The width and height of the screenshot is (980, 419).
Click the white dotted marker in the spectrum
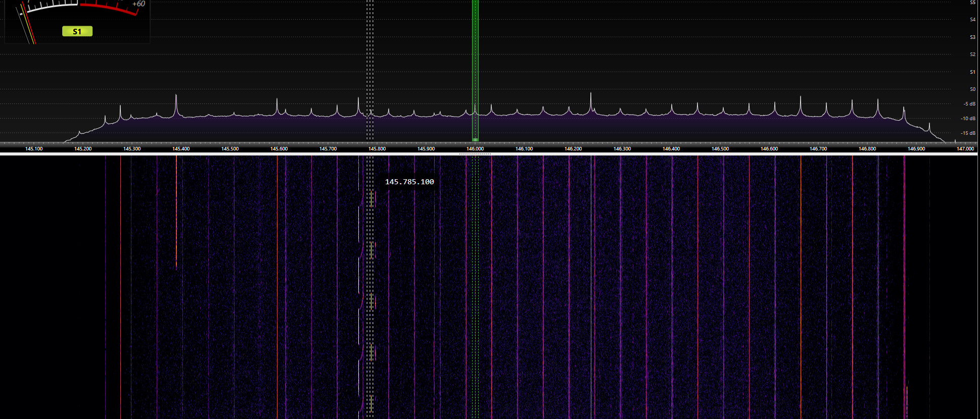pyautogui.click(x=370, y=71)
